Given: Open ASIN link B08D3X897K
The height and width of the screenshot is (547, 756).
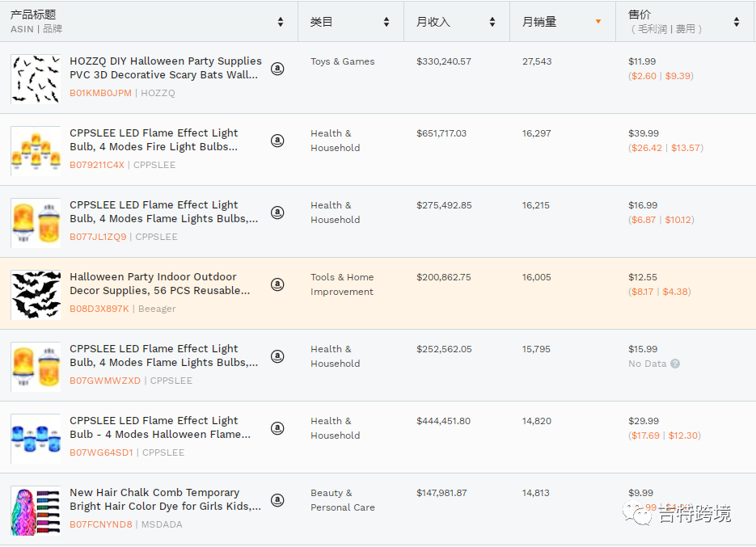Looking at the screenshot, I should pos(99,309).
